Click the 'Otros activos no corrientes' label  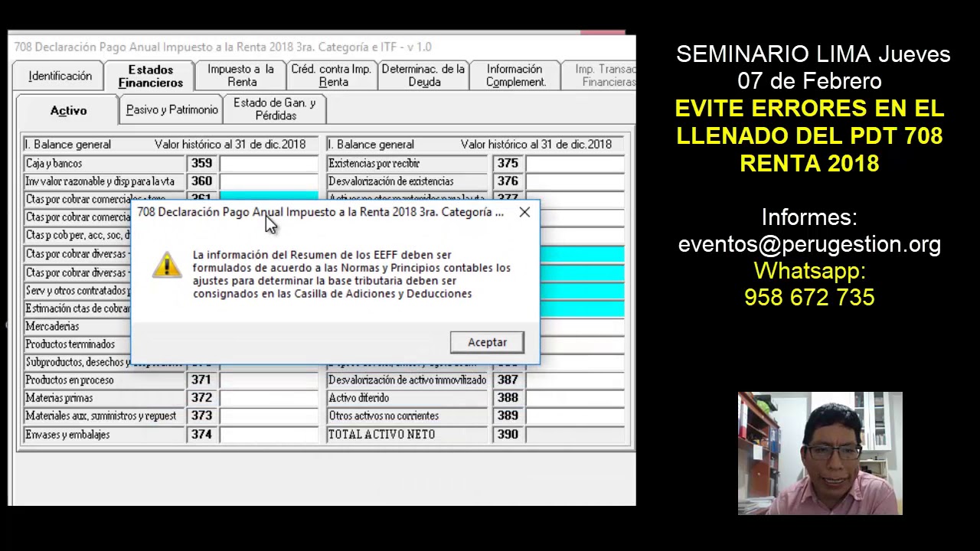click(384, 416)
